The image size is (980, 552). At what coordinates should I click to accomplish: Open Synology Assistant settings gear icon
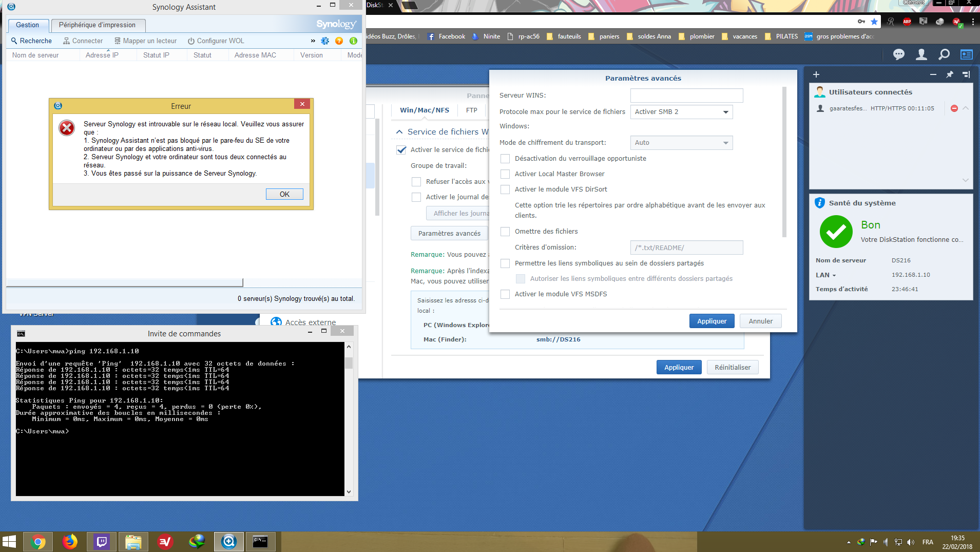tap(325, 41)
